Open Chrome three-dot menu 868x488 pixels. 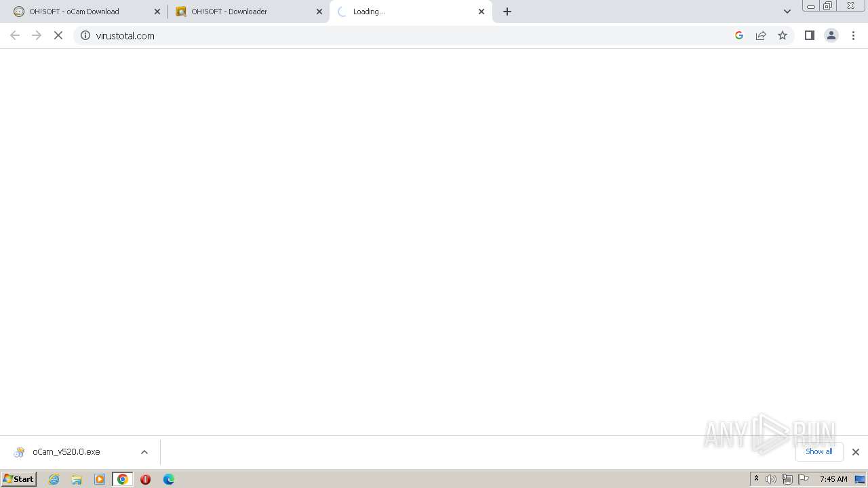pyautogui.click(x=854, y=35)
